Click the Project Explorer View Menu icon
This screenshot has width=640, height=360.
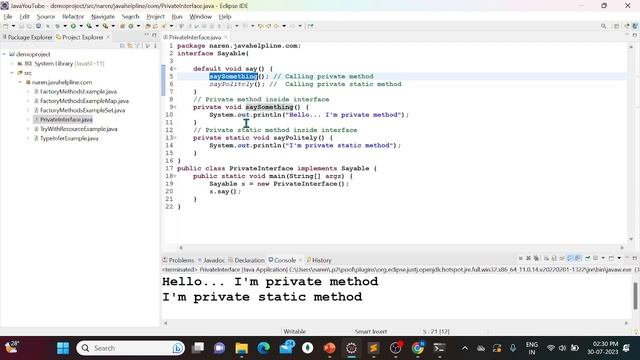click(x=155, y=46)
